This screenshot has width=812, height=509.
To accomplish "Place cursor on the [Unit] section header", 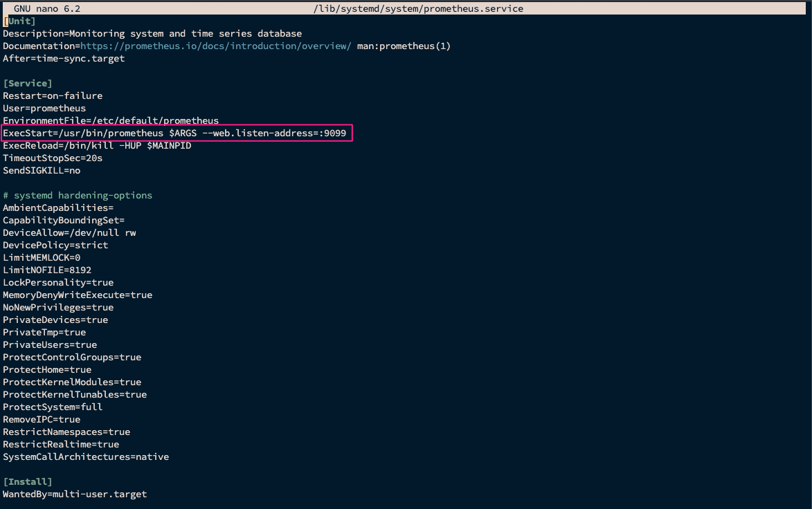I will (x=19, y=21).
